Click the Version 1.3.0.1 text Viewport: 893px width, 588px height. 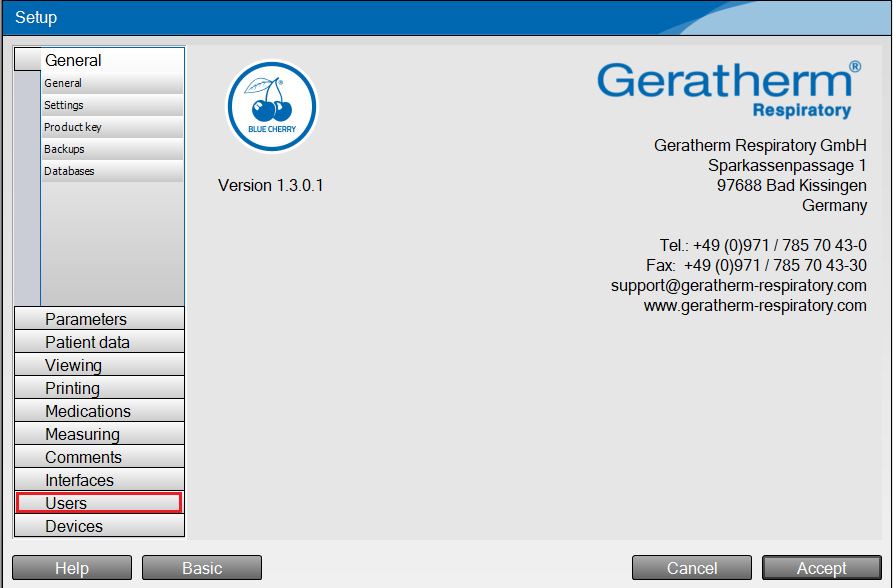271,185
